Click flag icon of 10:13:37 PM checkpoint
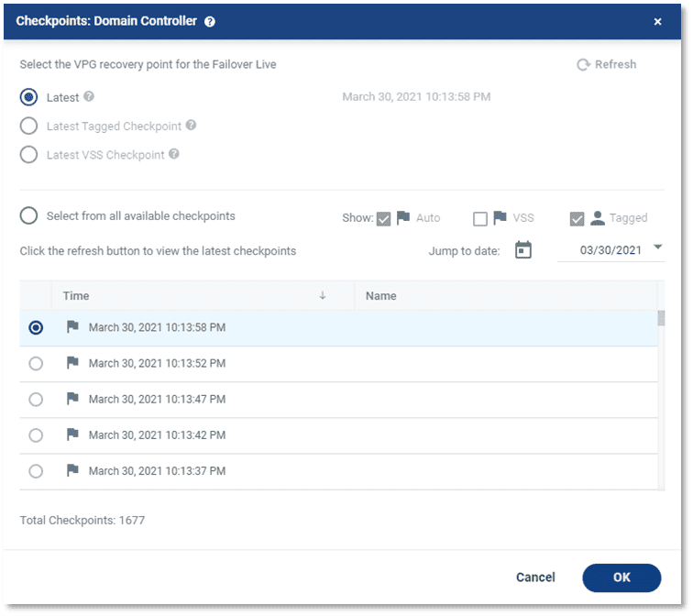 coord(73,470)
